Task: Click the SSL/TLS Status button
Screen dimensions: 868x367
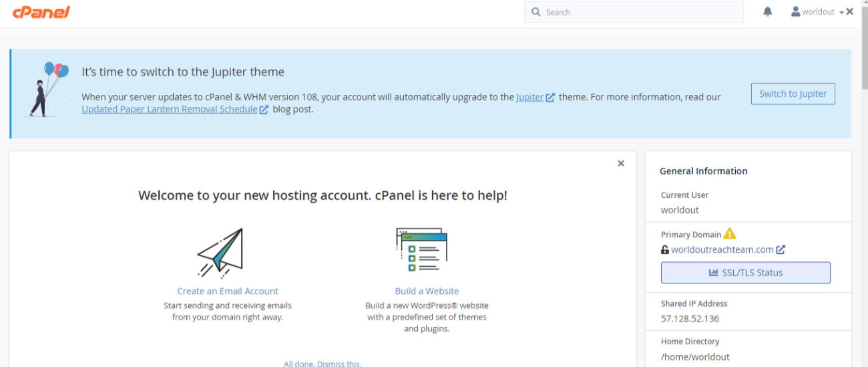Action: coord(746,273)
